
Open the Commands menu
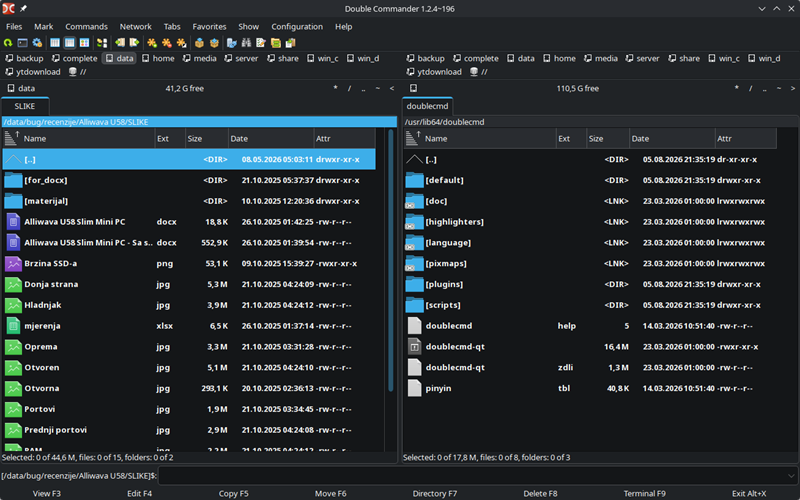[86, 27]
